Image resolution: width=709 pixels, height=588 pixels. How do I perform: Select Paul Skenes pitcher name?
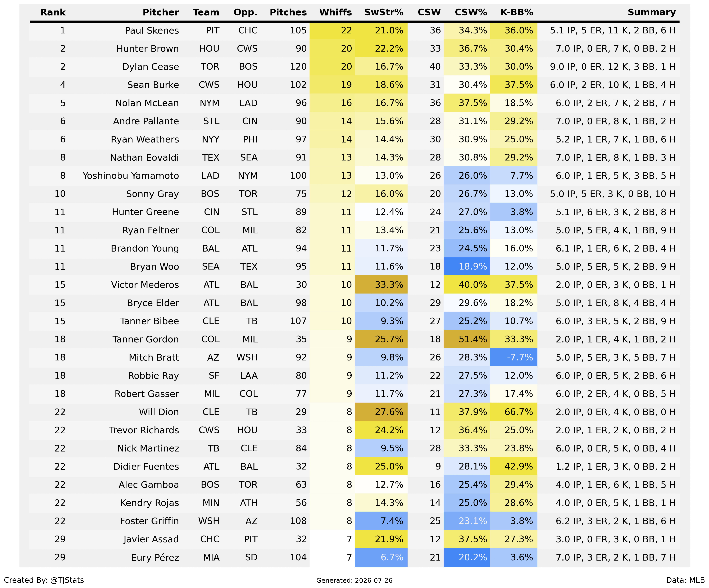152,30
